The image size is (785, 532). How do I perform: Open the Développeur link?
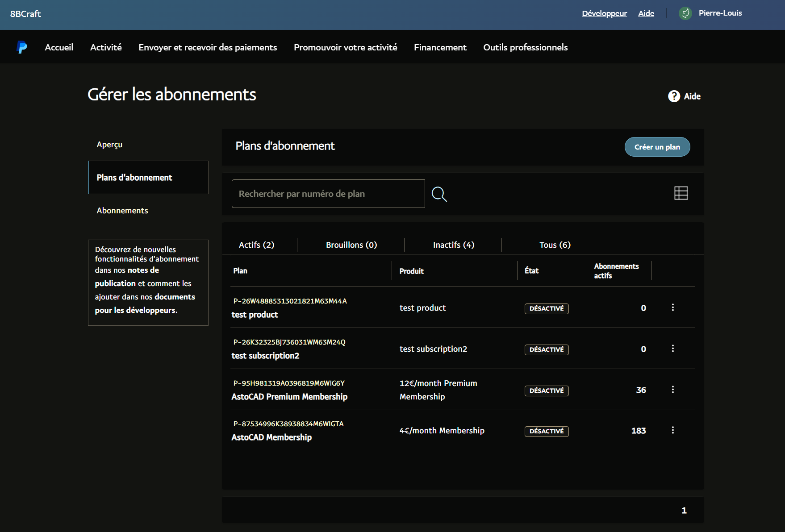[605, 13]
